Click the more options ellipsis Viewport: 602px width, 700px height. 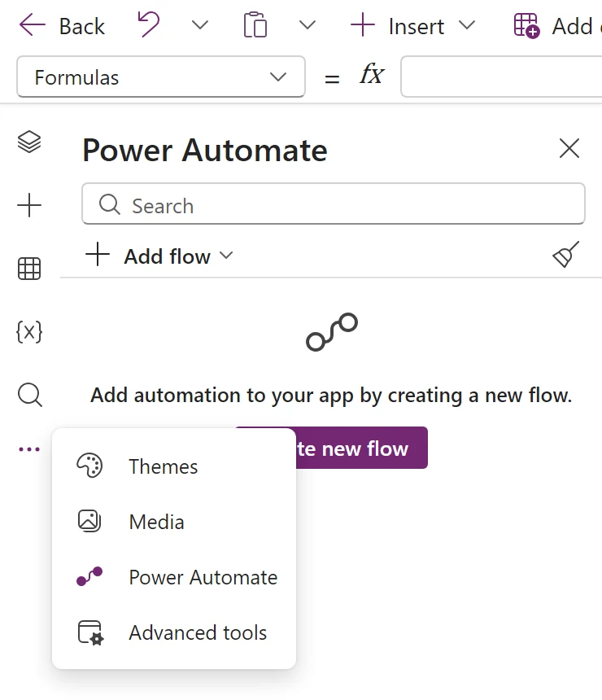tap(29, 449)
